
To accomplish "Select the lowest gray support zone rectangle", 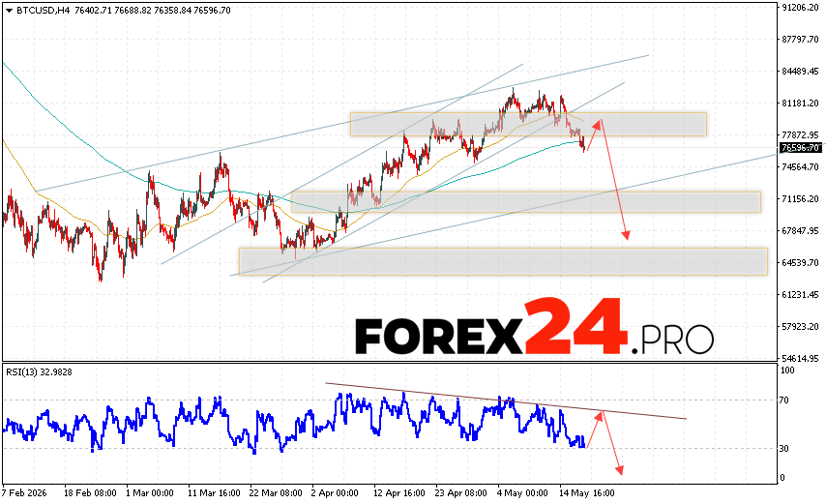I will tap(503, 261).
